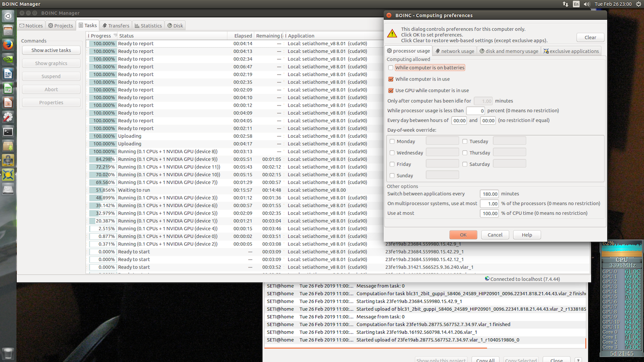Open Firefox from the Ubuntu dock
The image size is (644, 362).
point(8,45)
